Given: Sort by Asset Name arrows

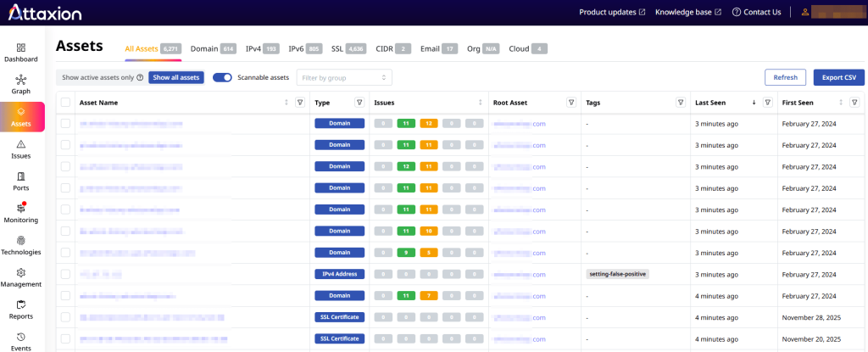Looking at the screenshot, I should [x=287, y=103].
